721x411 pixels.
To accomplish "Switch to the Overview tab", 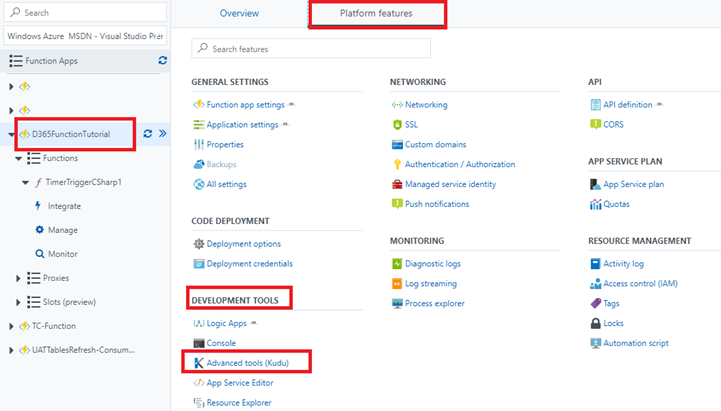I will click(239, 14).
